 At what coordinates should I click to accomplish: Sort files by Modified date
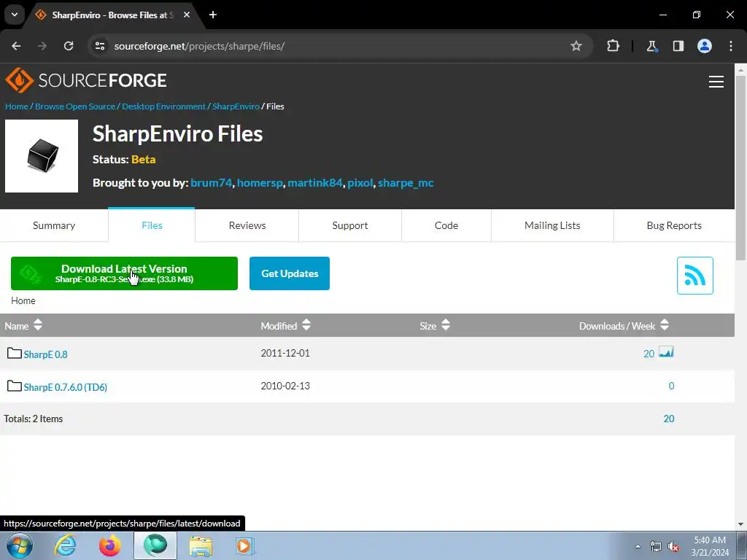pos(286,326)
